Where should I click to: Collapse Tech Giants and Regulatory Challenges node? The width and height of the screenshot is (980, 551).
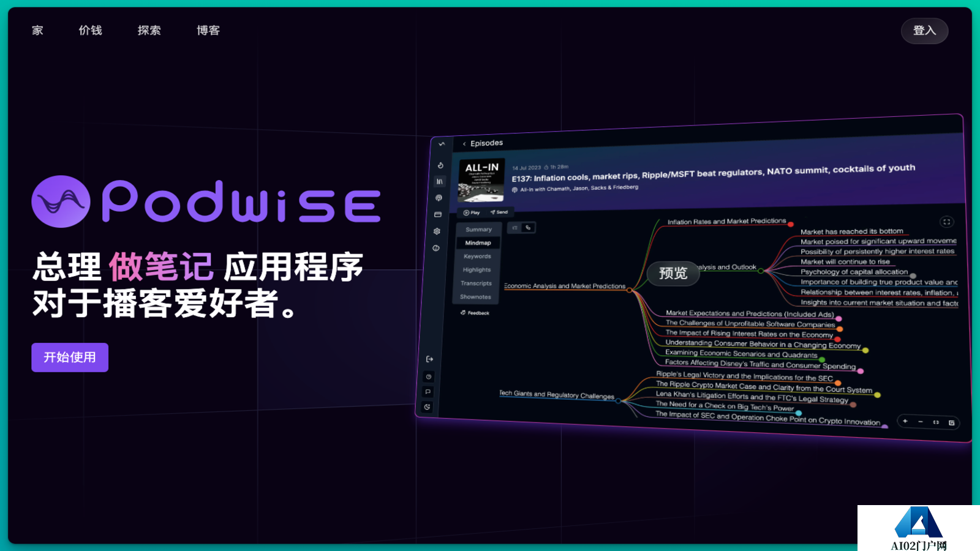click(618, 401)
